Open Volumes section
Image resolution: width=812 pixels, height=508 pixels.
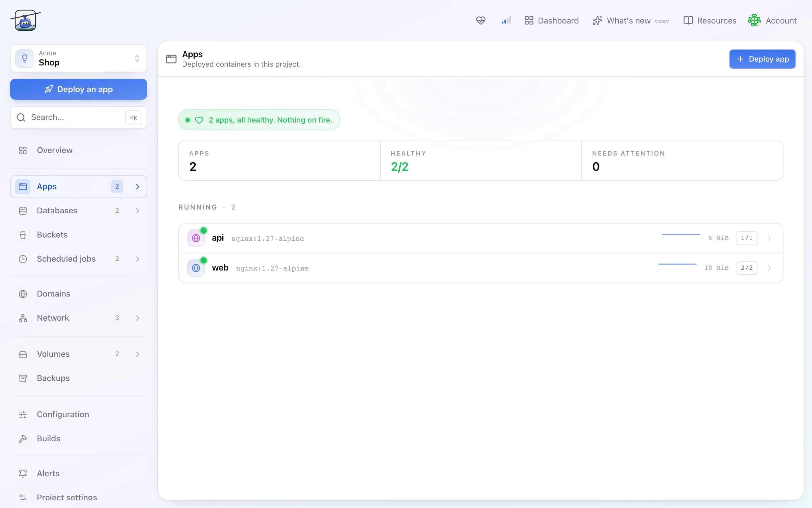pyautogui.click(x=79, y=354)
